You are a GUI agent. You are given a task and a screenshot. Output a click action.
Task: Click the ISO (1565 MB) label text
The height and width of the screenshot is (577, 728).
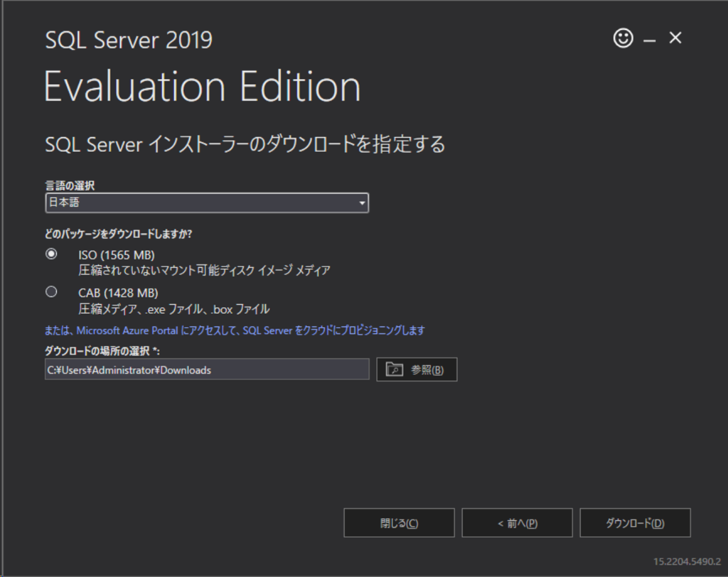point(117,255)
